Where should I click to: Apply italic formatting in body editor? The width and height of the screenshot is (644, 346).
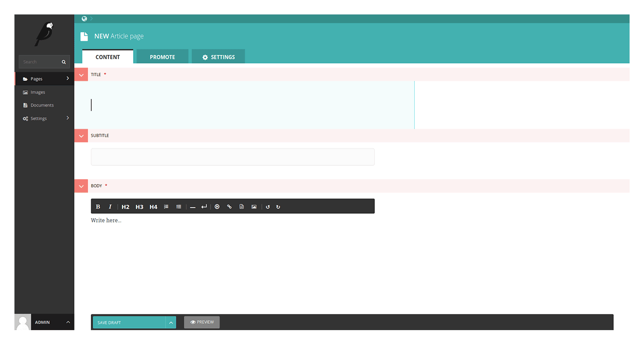[x=110, y=207]
